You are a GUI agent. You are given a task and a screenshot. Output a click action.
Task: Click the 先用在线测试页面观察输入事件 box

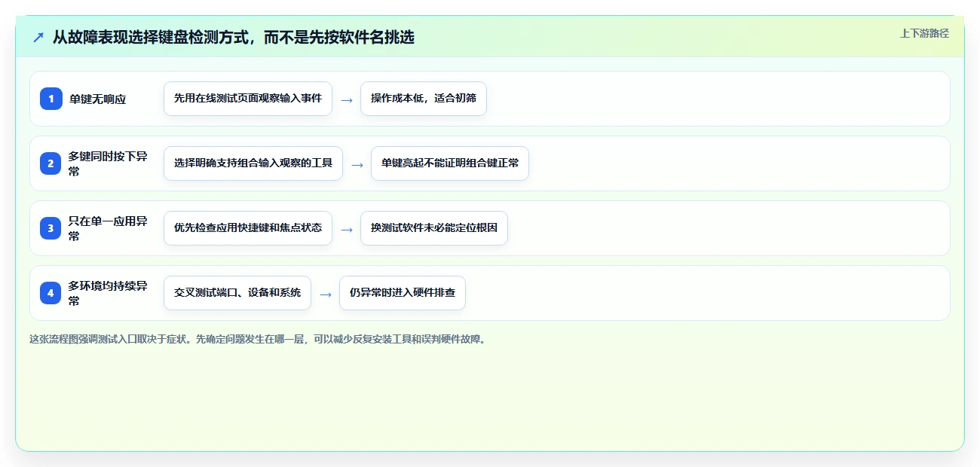248,99
